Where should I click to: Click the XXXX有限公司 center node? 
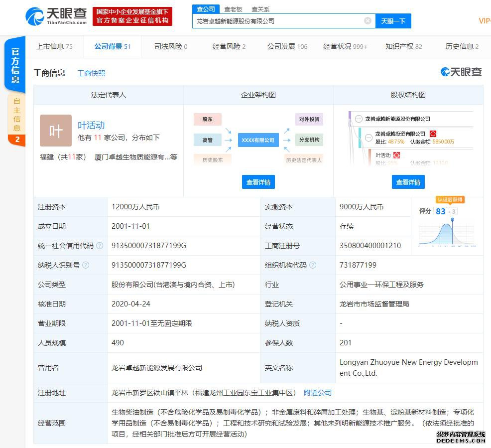258,140
